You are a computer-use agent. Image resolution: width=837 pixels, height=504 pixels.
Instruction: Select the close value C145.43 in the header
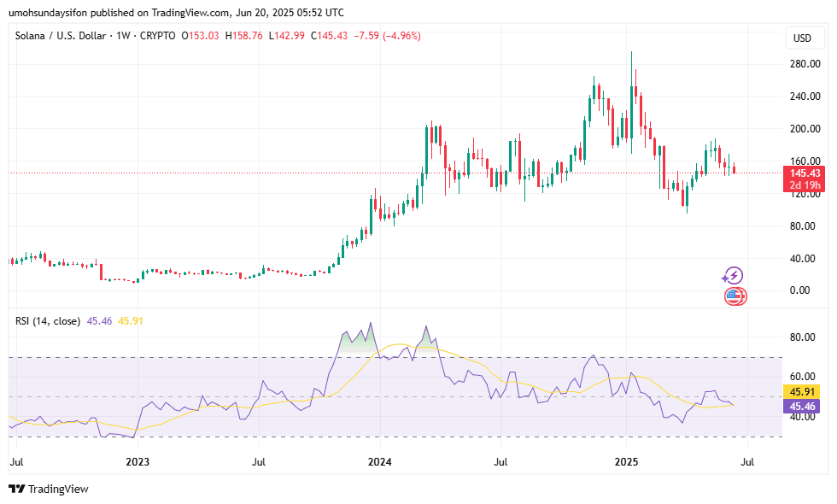(x=330, y=36)
